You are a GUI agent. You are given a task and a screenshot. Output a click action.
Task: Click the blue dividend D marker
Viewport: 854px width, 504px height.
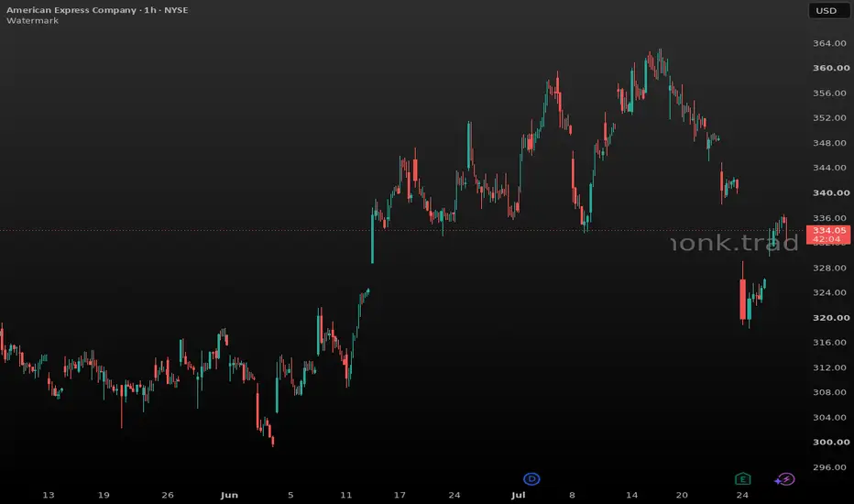pos(531,479)
